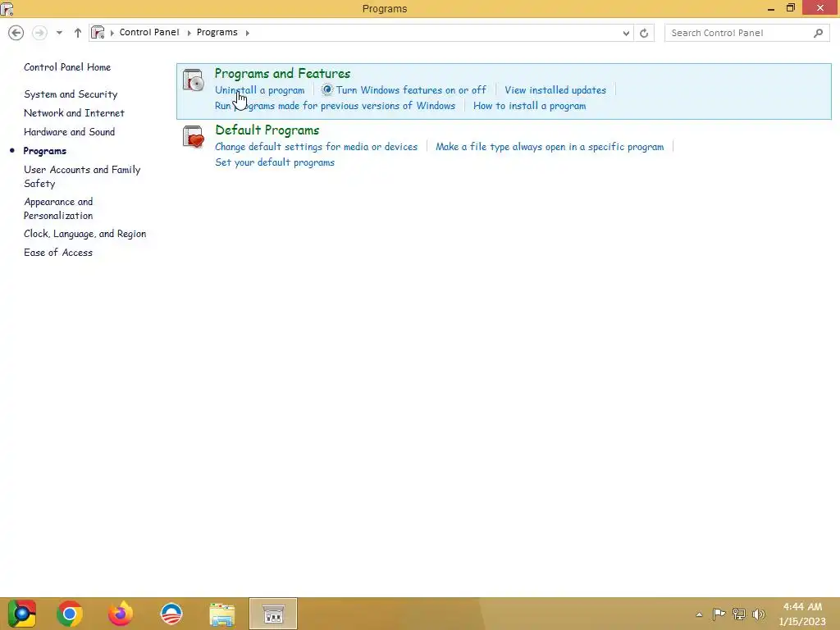Click shield icon beside Windows features

[x=327, y=90]
